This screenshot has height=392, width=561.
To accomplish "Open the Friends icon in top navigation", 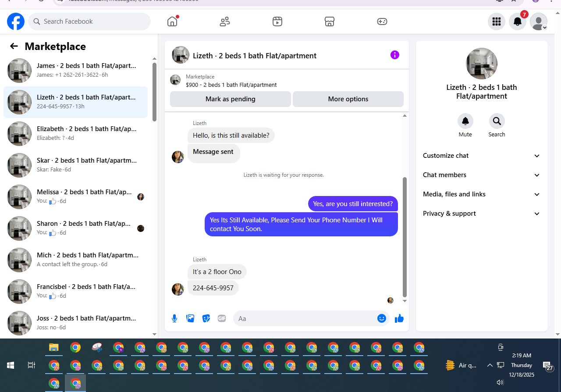I will tap(225, 21).
